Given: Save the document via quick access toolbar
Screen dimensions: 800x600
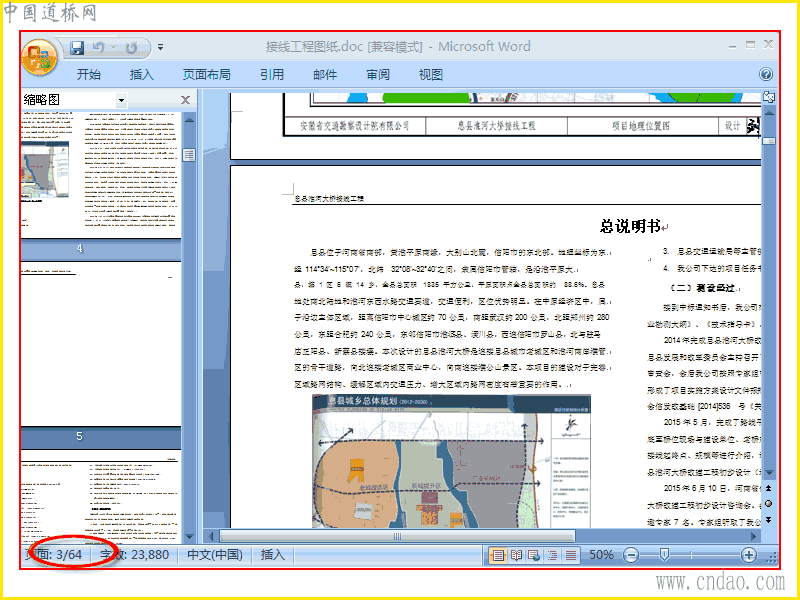Looking at the screenshot, I should coord(77,47).
